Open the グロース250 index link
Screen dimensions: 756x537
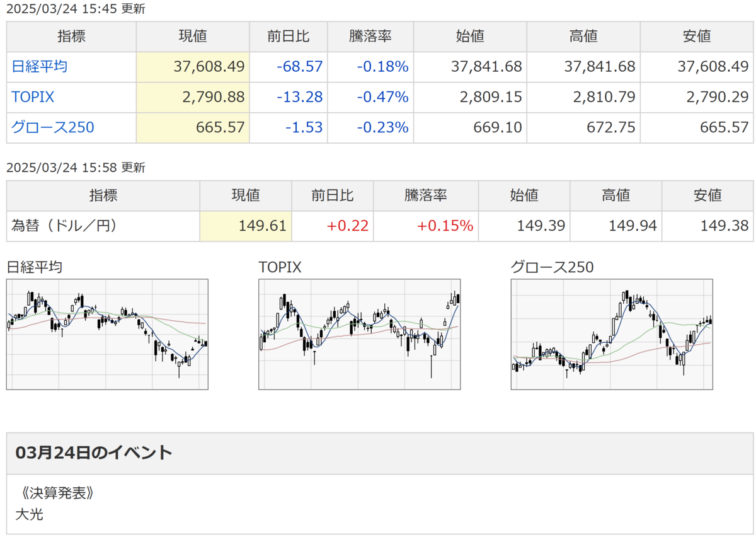[53, 127]
